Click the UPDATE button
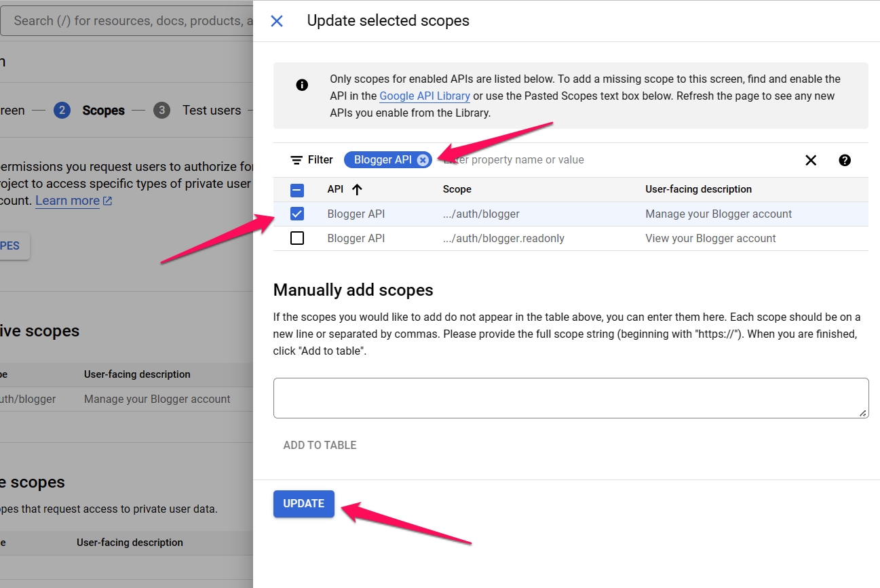 (304, 503)
